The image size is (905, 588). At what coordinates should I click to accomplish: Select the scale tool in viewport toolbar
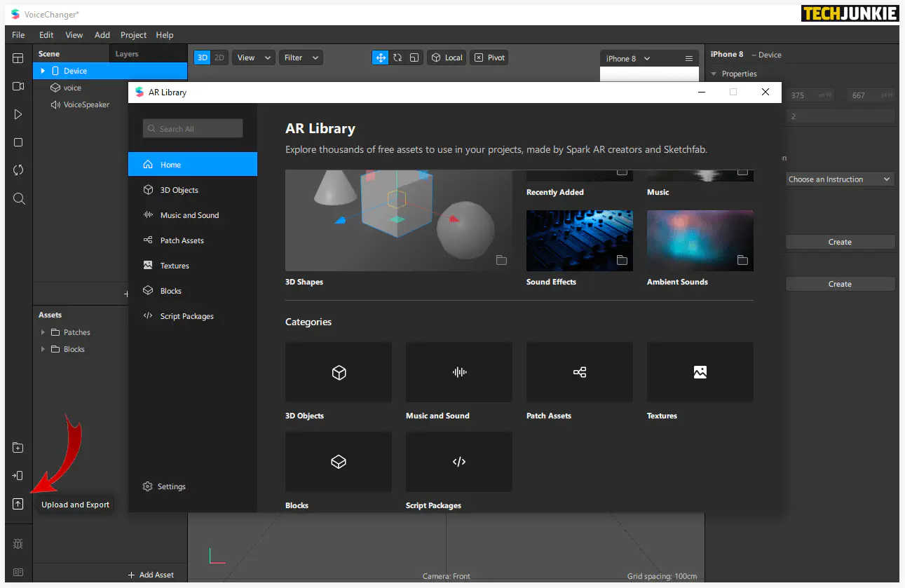[414, 57]
